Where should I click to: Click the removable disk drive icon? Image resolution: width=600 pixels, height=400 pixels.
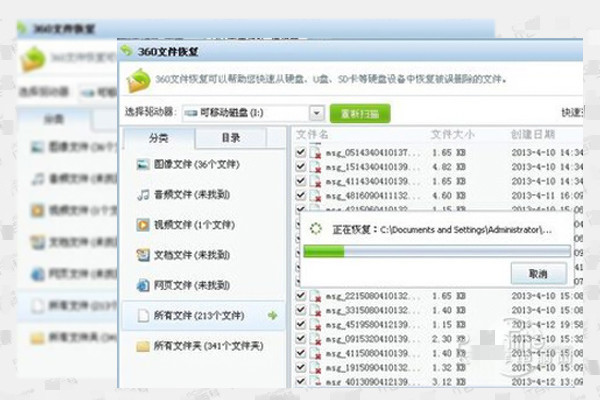coord(191,113)
